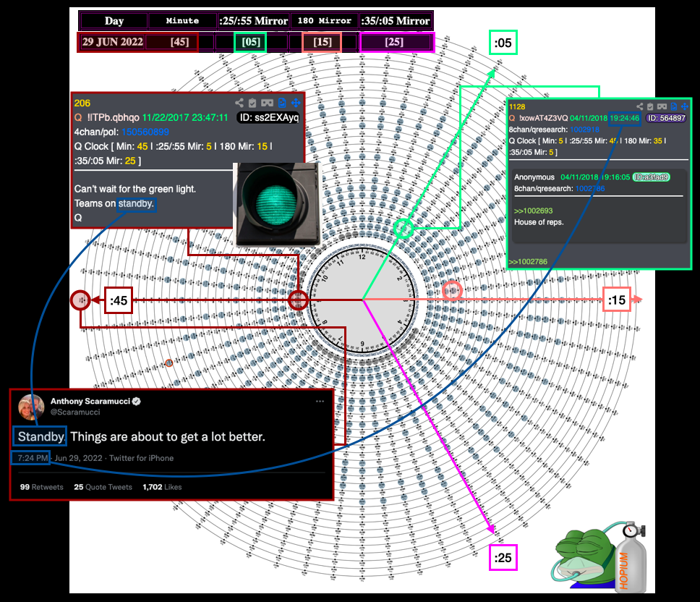Click post number 206

coord(82,103)
